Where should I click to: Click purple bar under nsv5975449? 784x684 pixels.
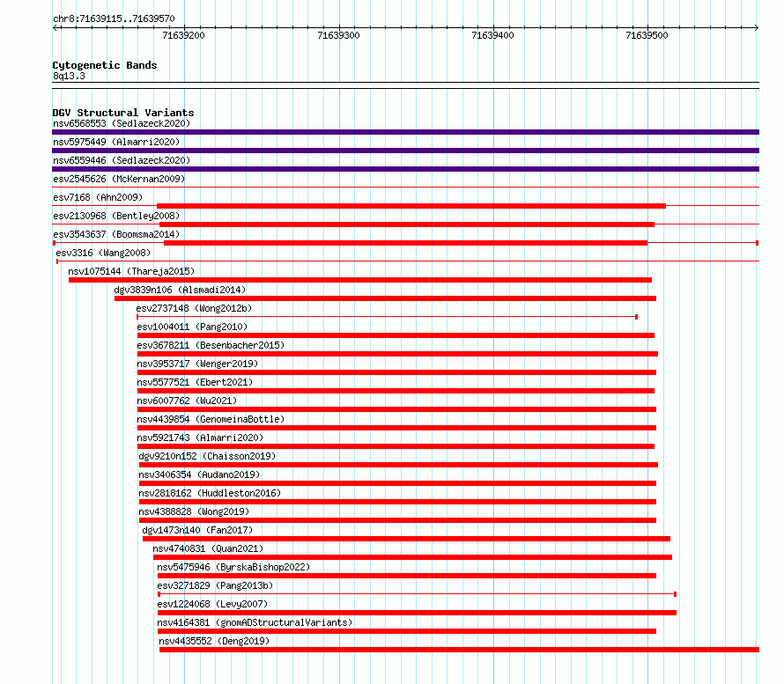(405, 151)
